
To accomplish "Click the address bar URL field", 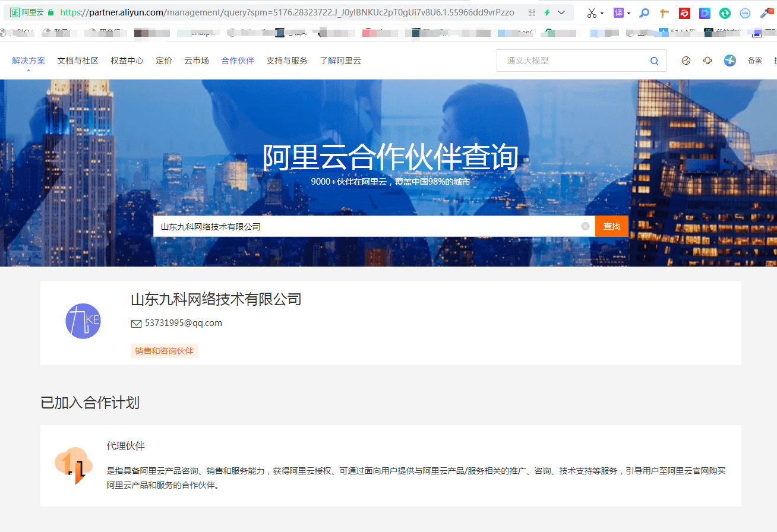I will [287, 12].
